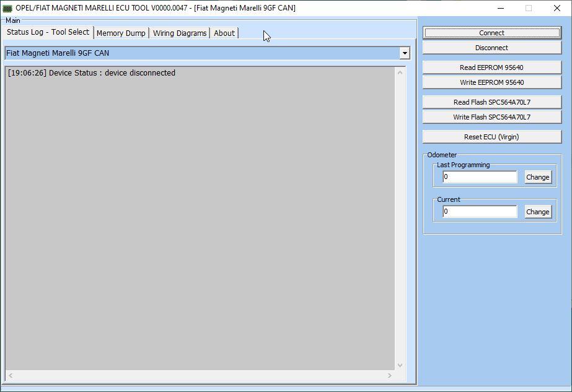Change the Current odometer value
Viewport: 572px width, 392px height.
coord(538,212)
